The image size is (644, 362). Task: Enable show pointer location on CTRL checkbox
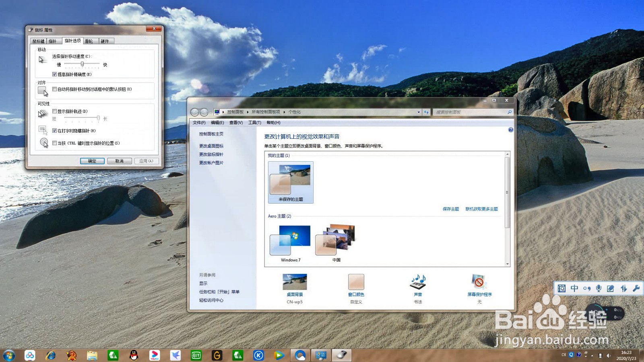coord(54,143)
